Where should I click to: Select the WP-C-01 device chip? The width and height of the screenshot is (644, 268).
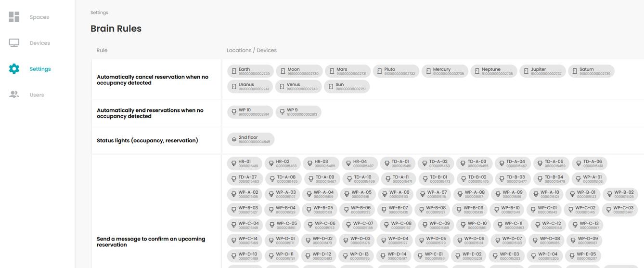coord(544,210)
